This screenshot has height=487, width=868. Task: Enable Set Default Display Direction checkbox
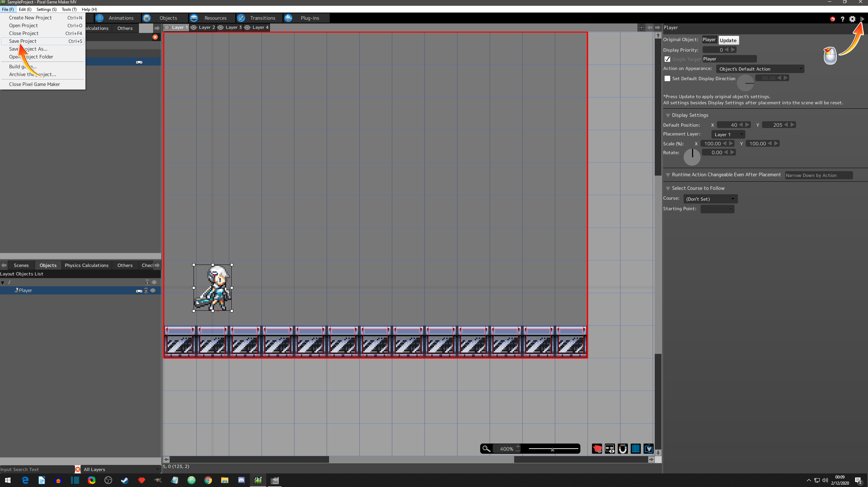pyautogui.click(x=667, y=78)
